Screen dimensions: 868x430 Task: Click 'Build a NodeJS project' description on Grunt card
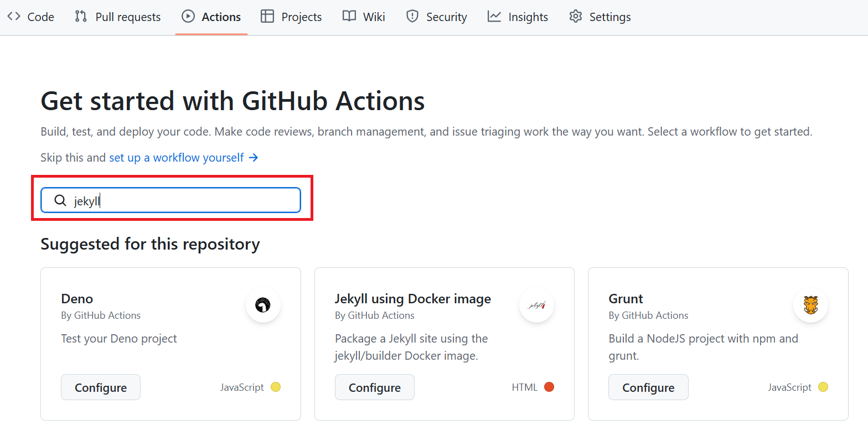[x=703, y=347]
